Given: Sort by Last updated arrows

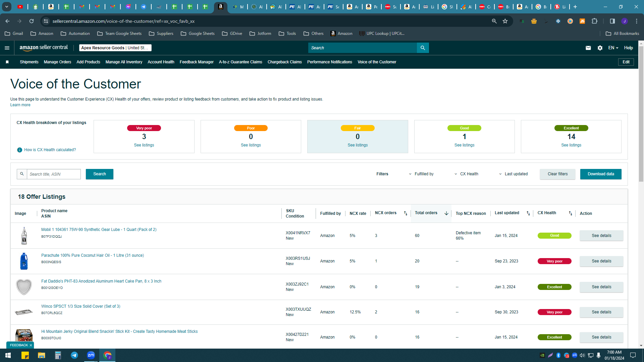Looking at the screenshot, I should pyautogui.click(x=528, y=213).
